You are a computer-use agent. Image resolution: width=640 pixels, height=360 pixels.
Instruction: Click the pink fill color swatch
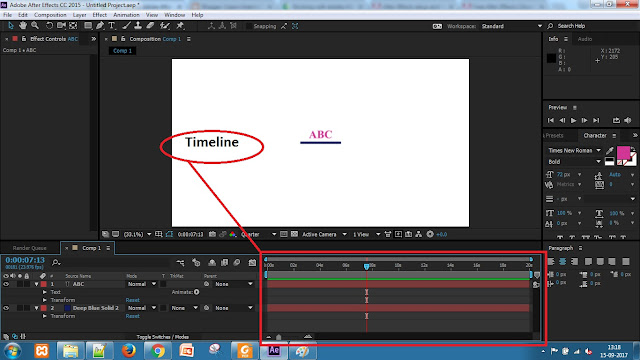pos(623,153)
